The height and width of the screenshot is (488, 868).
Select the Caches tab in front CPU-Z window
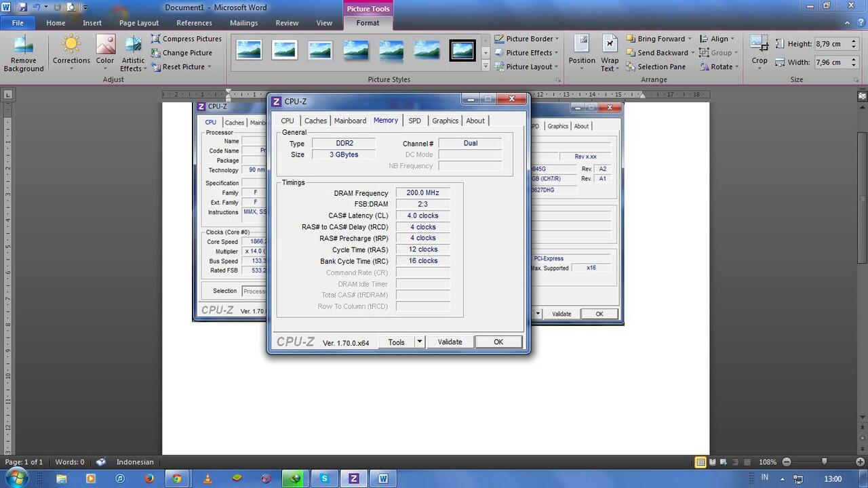pos(315,121)
